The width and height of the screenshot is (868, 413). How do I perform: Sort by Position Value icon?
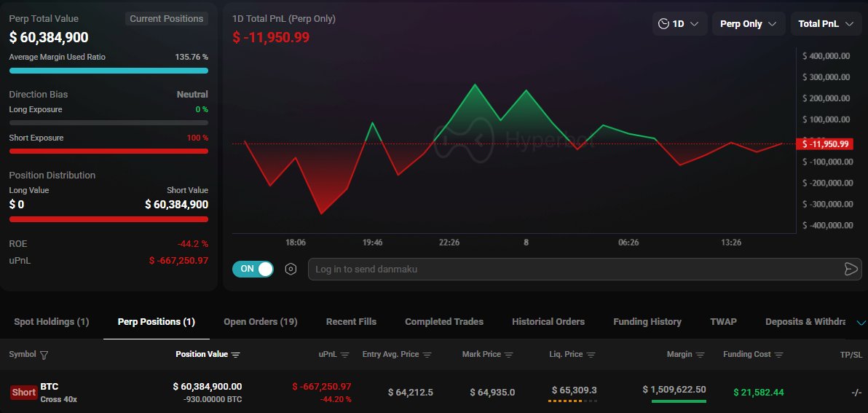tap(236, 355)
